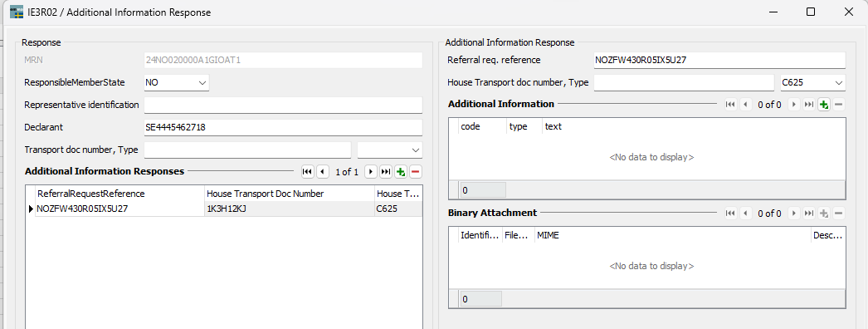Click the text column header

(x=694, y=126)
